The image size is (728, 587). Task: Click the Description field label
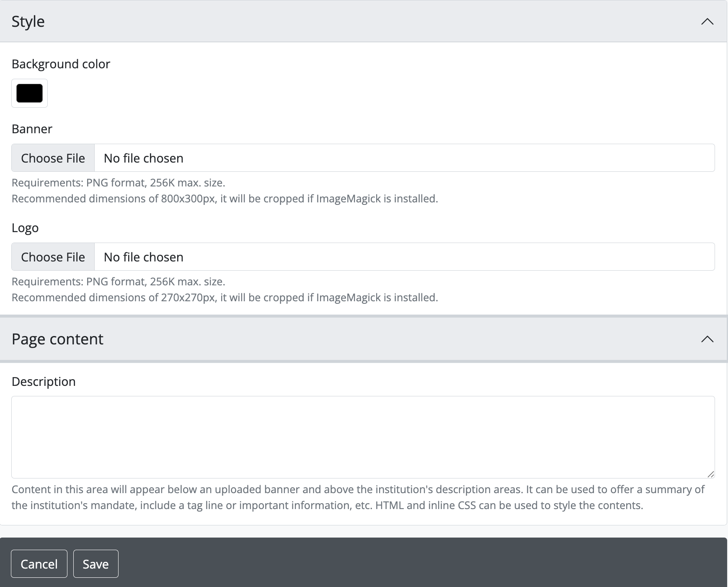(x=44, y=382)
